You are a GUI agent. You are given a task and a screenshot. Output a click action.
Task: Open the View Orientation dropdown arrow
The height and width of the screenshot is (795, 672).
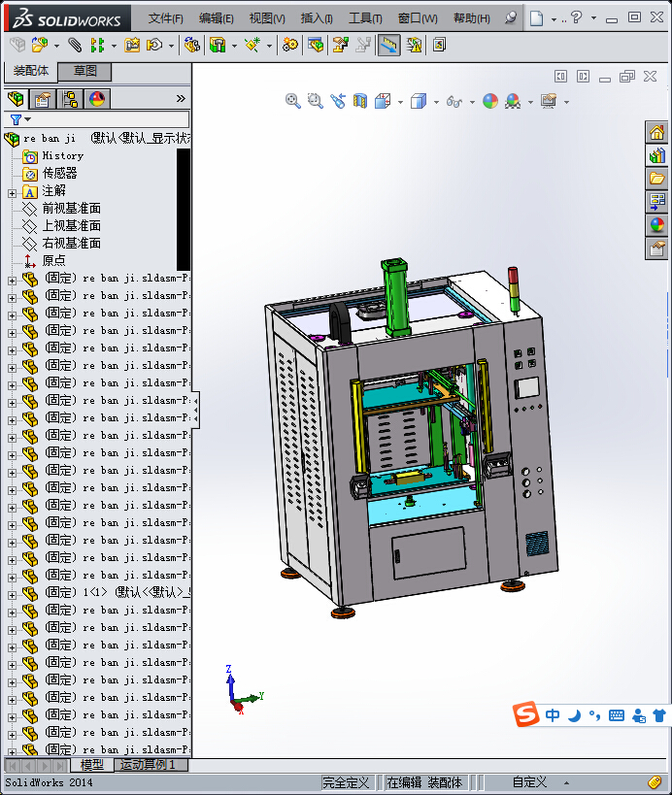[400, 103]
